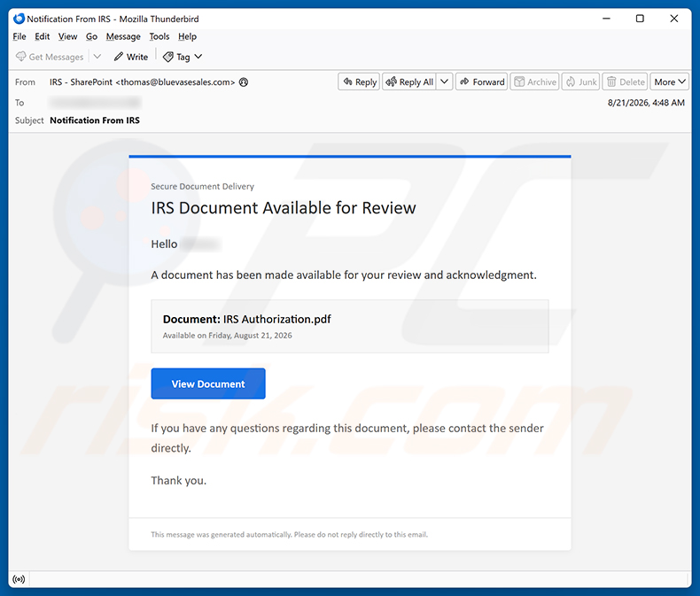The width and height of the screenshot is (700, 596).
Task: Reply to the IRS email
Action: click(x=359, y=81)
